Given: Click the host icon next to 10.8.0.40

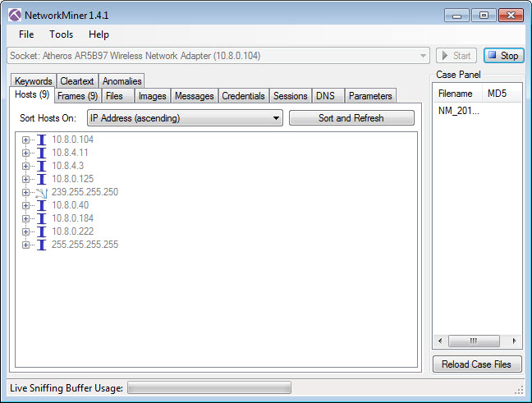Looking at the screenshot, I should 42,205.
